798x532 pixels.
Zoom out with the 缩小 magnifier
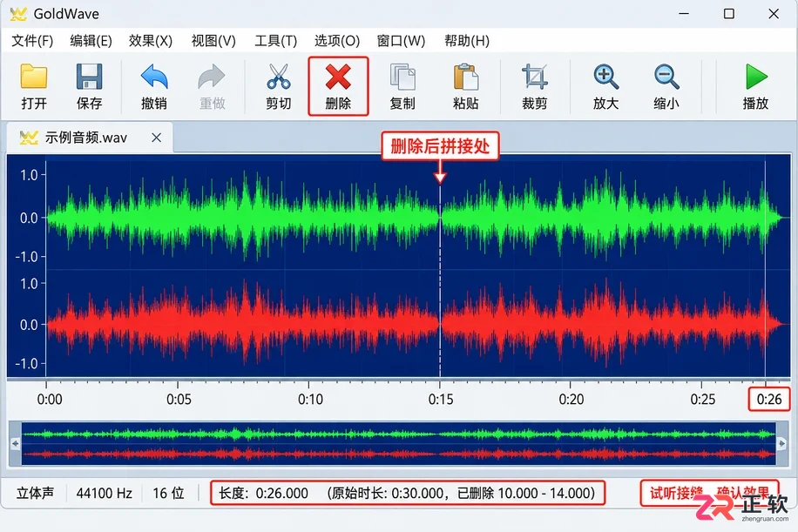point(666,86)
